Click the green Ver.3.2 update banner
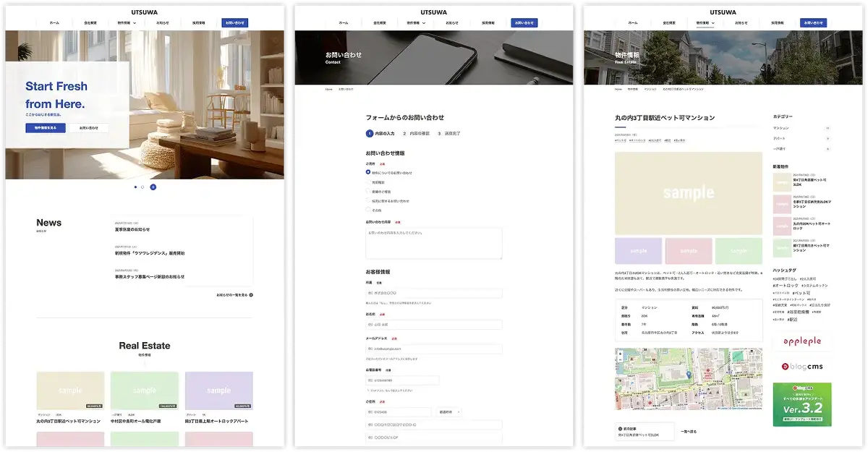The image size is (868, 452). pos(801,404)
